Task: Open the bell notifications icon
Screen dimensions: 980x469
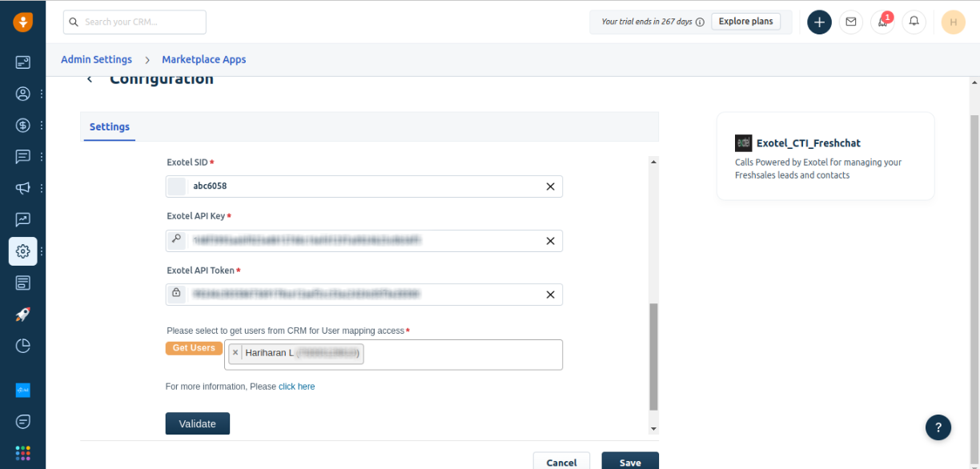Action: click(914, 22)
